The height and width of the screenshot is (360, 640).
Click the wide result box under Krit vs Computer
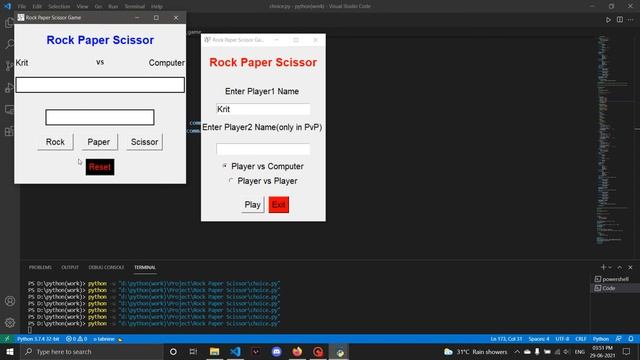pyautogui.click(x=100, y=85)
